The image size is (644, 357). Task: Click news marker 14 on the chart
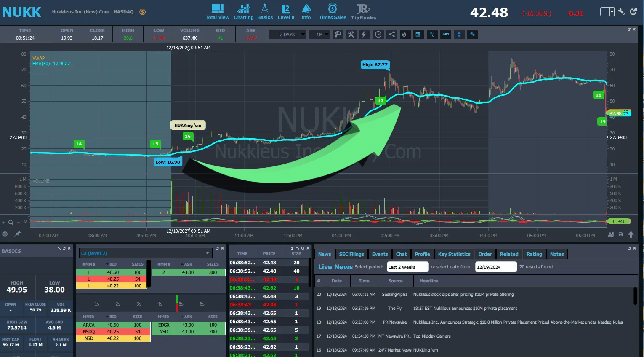pos(79,144)
